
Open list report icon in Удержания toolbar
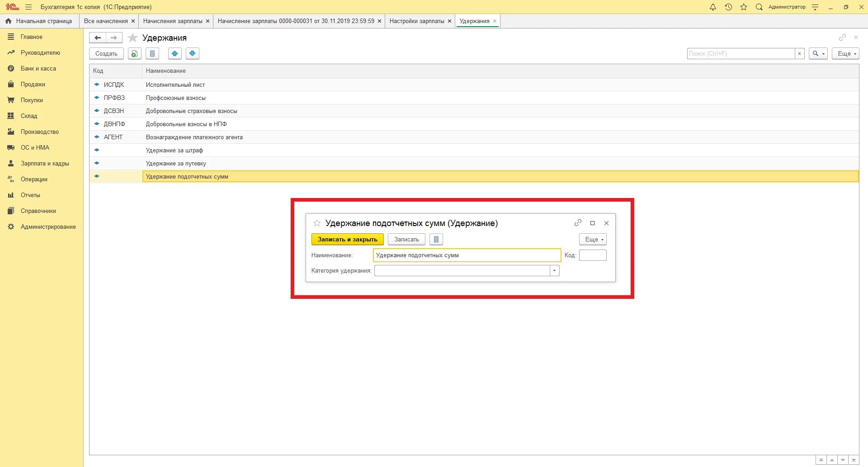click(152, 53)
